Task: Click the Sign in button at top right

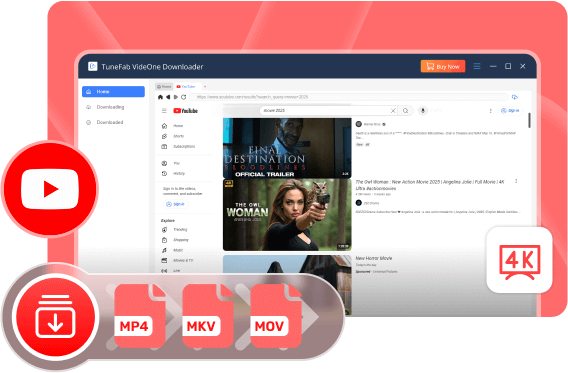Action: pos(510,111)
